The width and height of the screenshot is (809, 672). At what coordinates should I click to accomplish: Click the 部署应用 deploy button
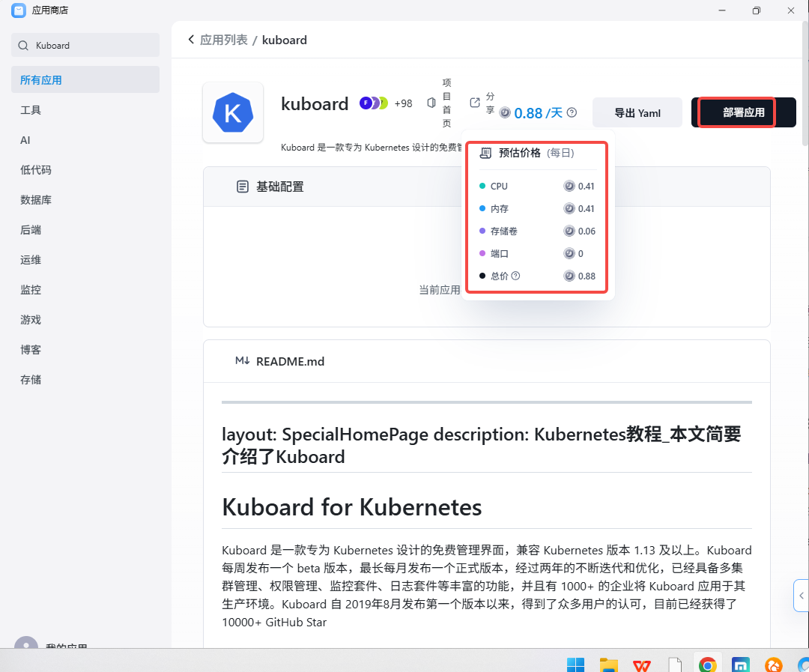click(744, 112)
